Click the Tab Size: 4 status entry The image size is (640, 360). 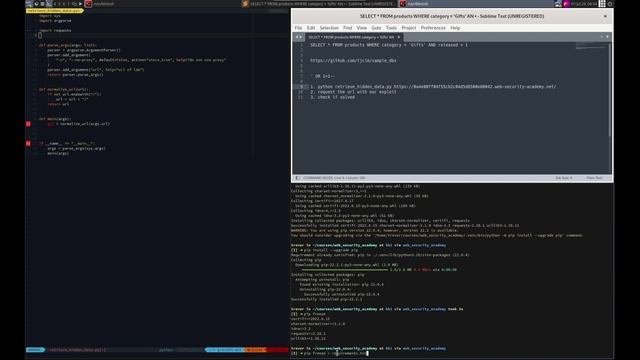point(564,178)
